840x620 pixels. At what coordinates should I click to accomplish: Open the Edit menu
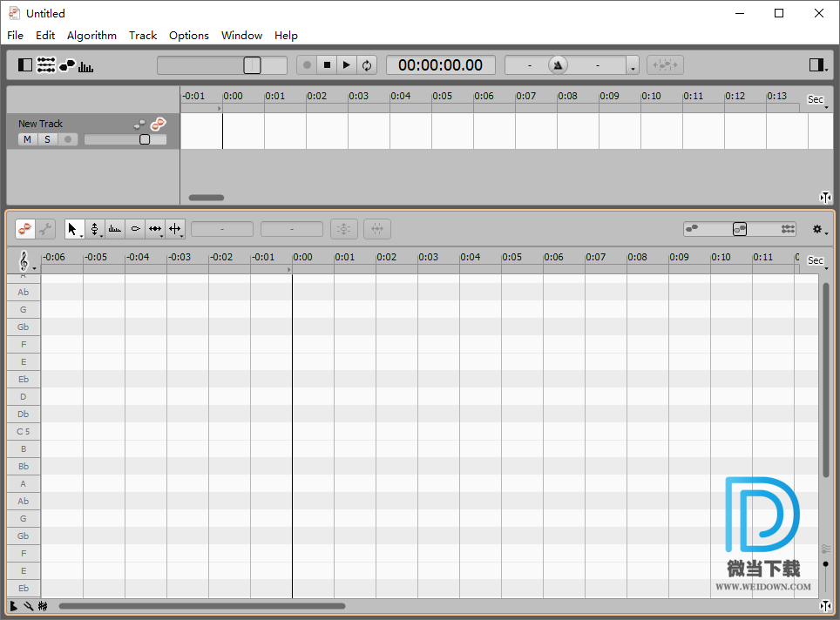[x=45, y=36]
